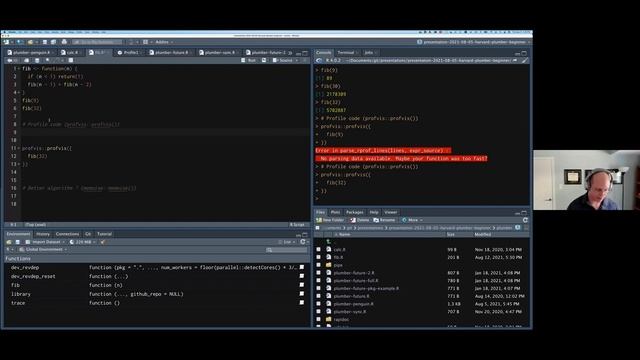
Task: Click the re-run previous code icon beside Run
Action: 264,60
